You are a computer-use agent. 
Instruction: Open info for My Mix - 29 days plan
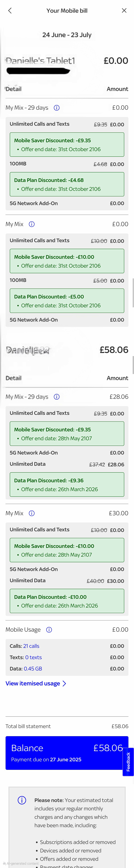click(56, 108)
